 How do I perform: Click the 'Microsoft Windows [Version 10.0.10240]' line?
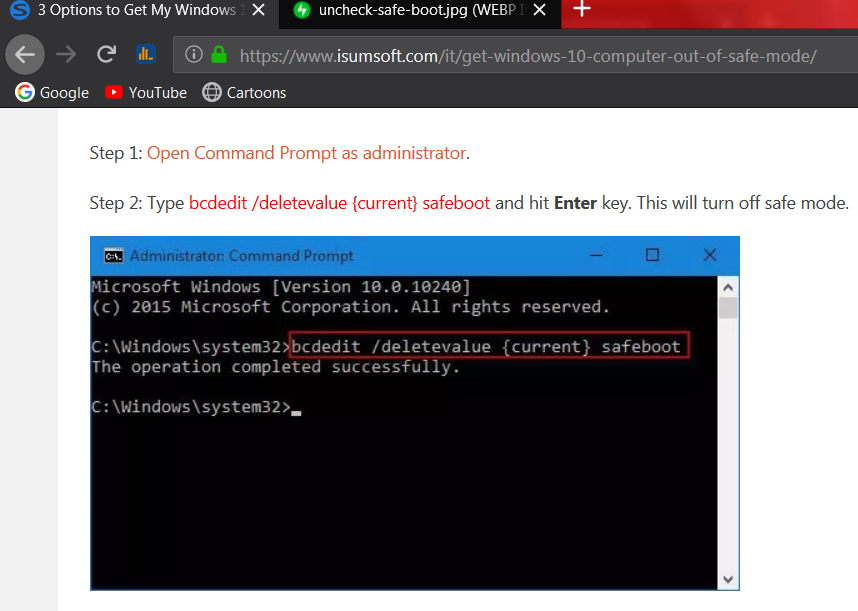tap(281, 287)
